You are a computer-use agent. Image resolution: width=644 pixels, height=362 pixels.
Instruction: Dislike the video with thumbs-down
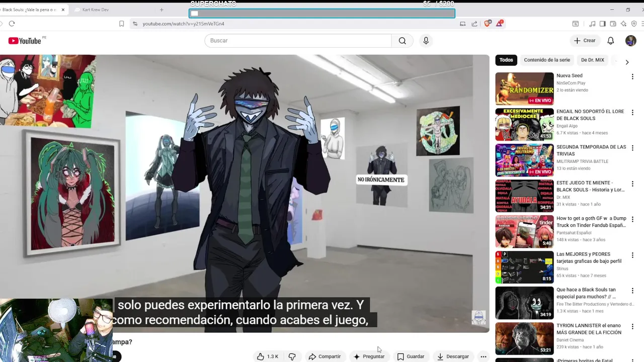coord(292,356)
